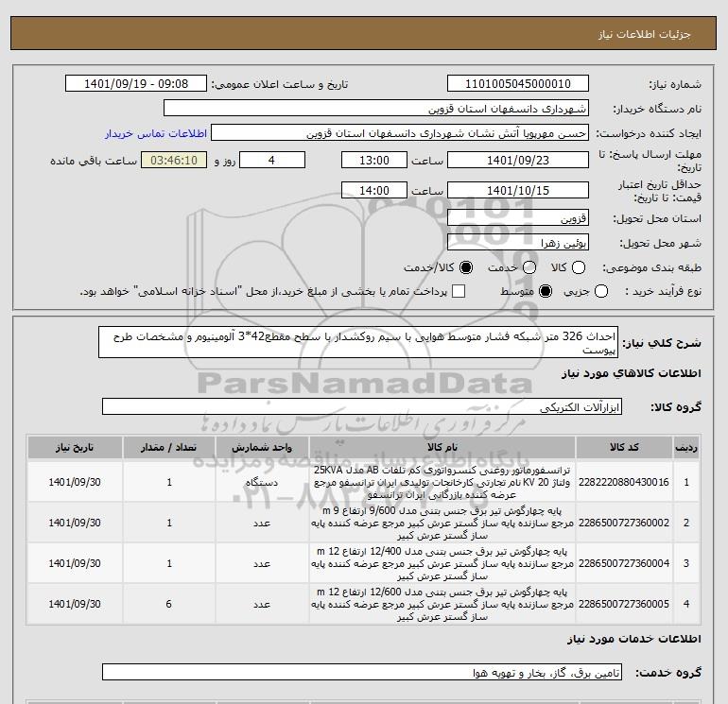This screenshot has height=704, width=728.
Task: Select the خدمت radio button
Action: pos(529,267)
